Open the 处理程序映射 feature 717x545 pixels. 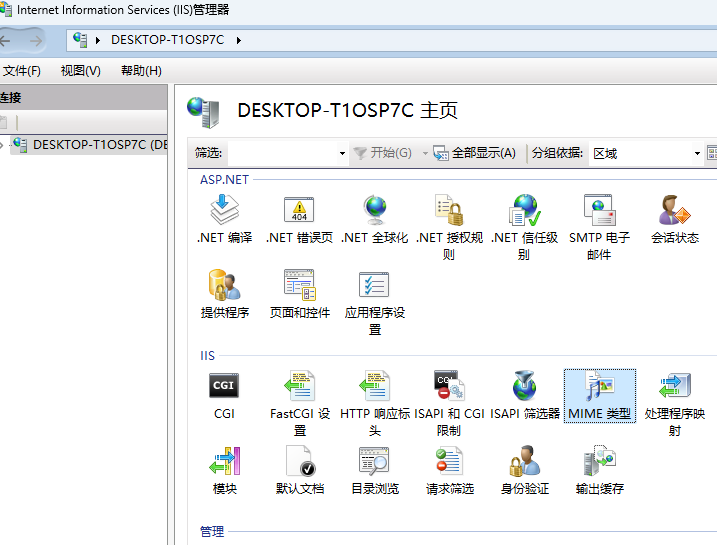pos(674,404)
